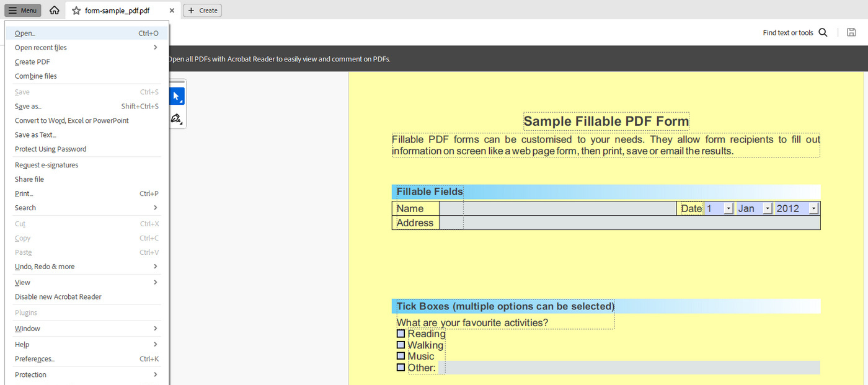
Task: Click inside the Name form field
Action: [x=558, y=208]
